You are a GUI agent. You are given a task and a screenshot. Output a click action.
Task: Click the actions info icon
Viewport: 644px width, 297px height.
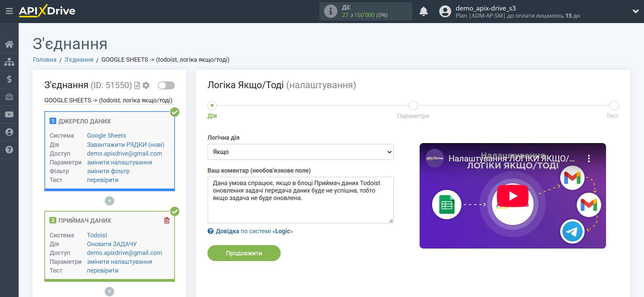[330, 11]
